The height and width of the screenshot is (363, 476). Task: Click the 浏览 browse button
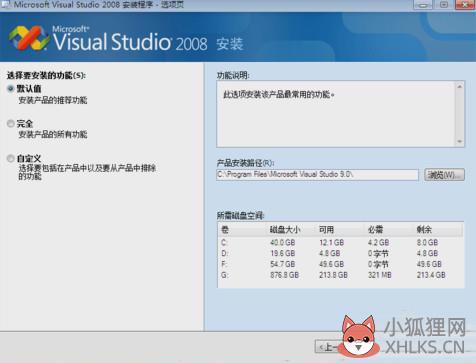coord(444,175)
